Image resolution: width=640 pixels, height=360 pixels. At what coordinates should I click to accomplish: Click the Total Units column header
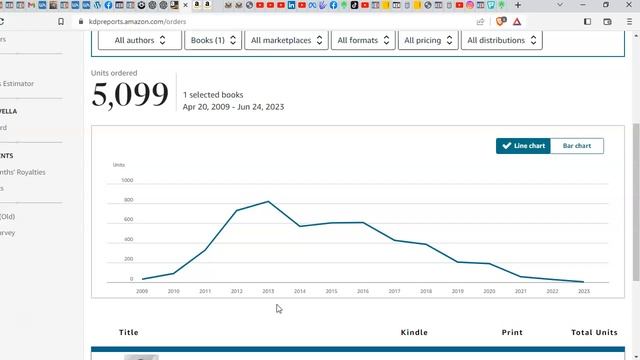click(x=594, y=332)
